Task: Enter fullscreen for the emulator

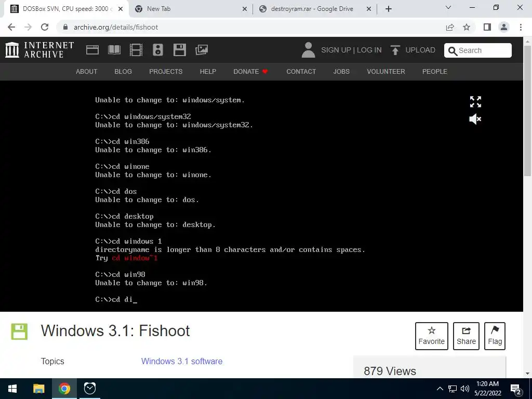Action: [x=475, y=101]
